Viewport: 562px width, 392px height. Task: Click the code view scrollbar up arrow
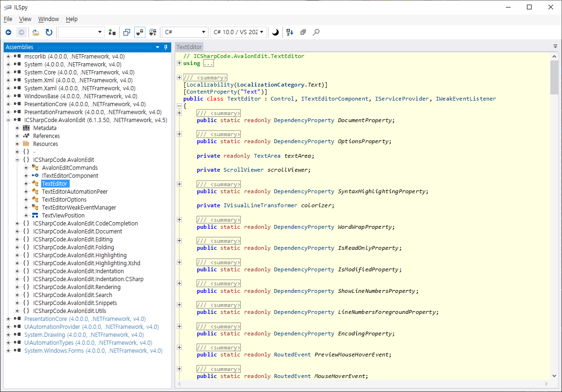click(x=554, y=56)
